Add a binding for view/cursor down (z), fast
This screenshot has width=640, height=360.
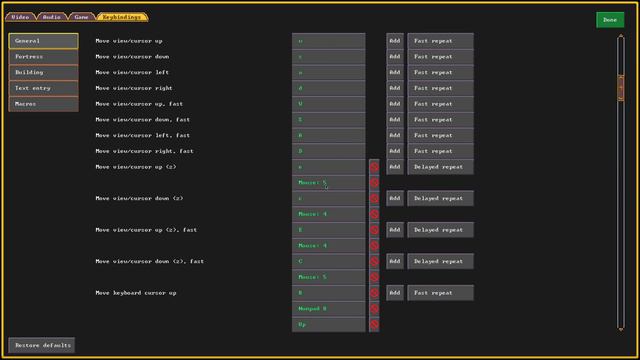(x=395, y=261)
